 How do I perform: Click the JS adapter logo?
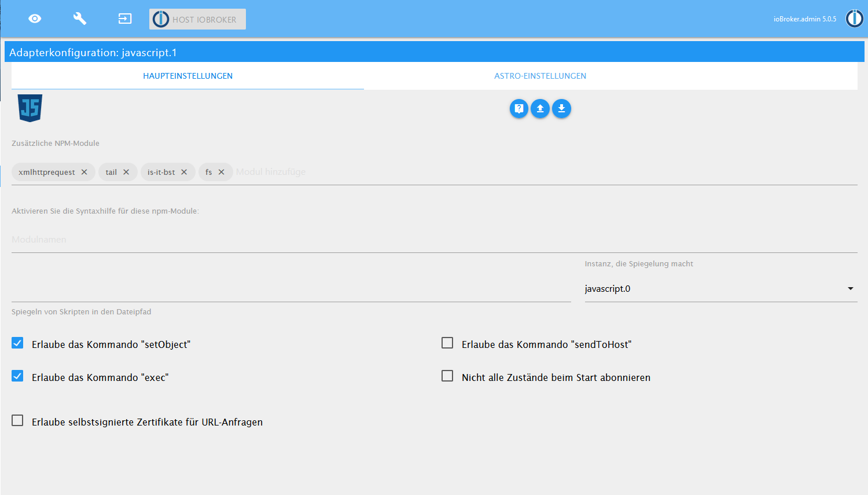coord(30,108)
